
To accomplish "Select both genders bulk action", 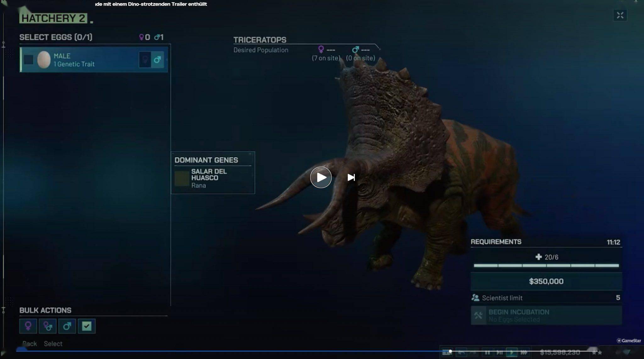I will 47,326.
